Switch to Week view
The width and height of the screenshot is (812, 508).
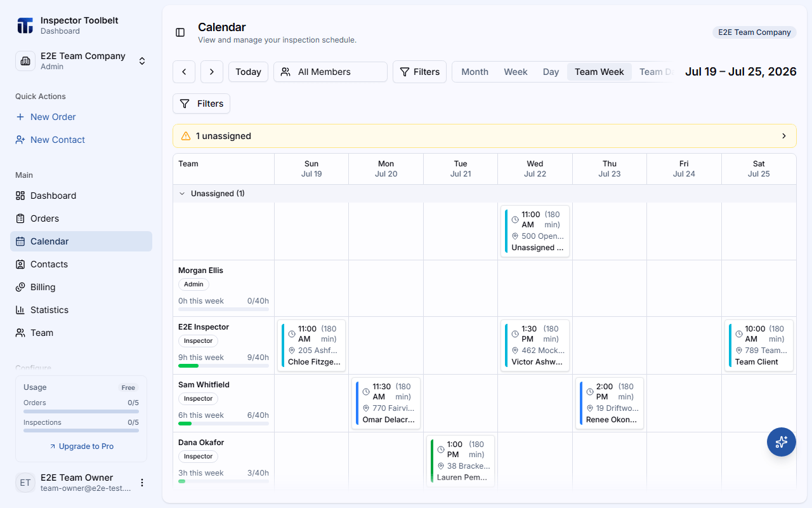[x=516, y=72]
